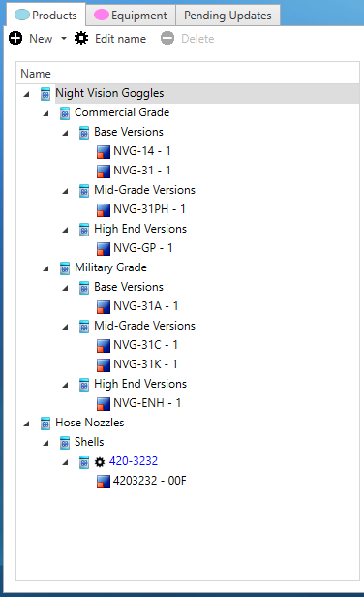Open the 420-3232 blue link

click(x=134, y=461)
